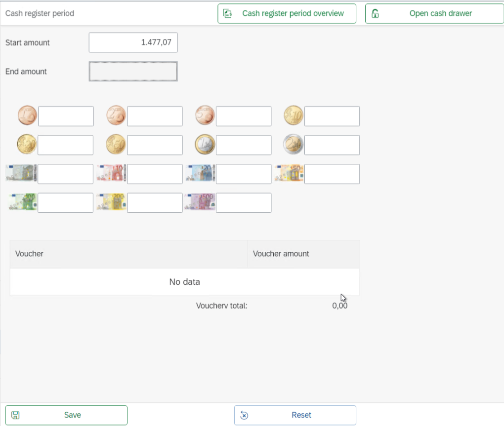Open the Cash register period overview
Image resolution: width=504 pixels, height=426 pixels.
[x=287, y=13]
